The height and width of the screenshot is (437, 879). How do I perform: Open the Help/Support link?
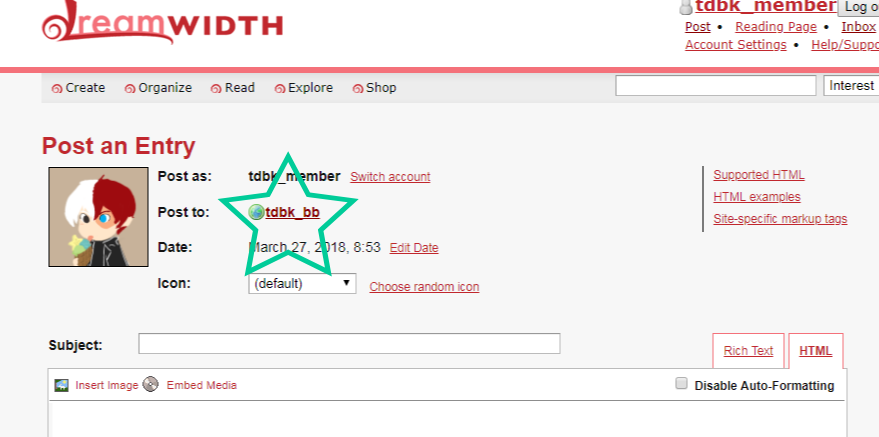coord(845,45)
